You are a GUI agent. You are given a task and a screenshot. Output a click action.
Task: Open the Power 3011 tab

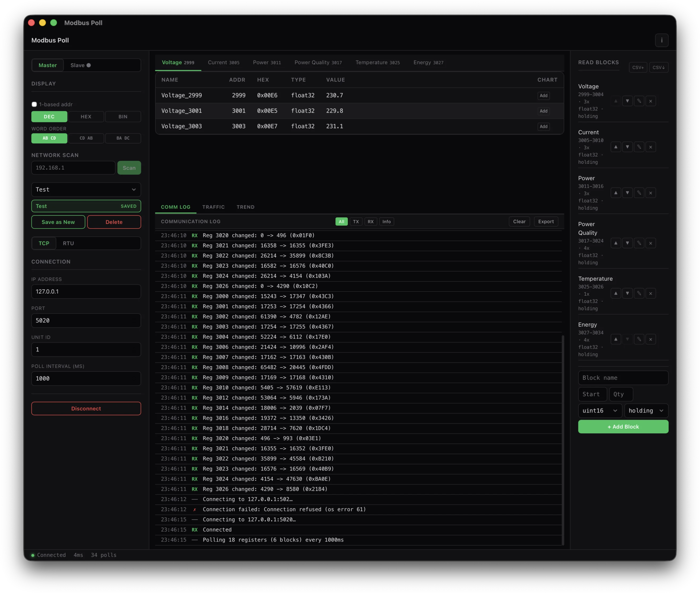point(267,63)
